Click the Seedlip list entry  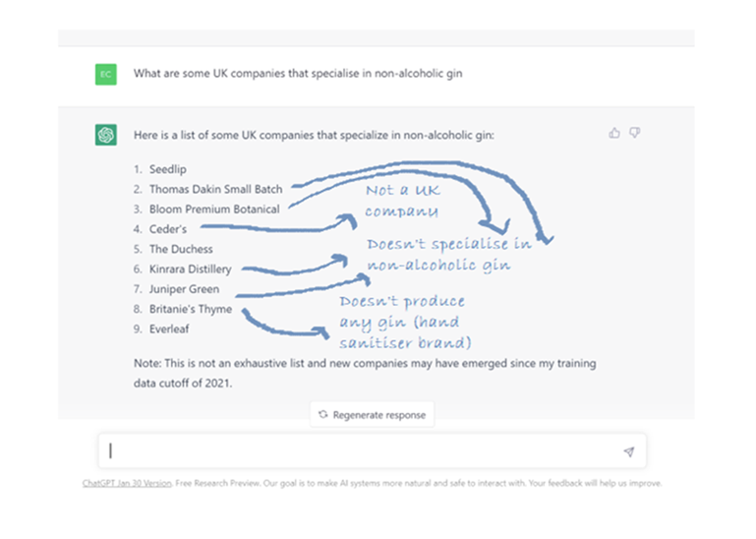167,169
